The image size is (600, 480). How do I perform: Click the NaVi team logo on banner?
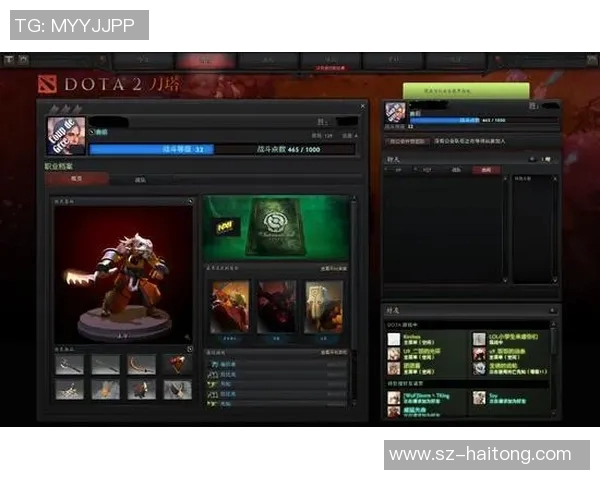click(226, 228)
